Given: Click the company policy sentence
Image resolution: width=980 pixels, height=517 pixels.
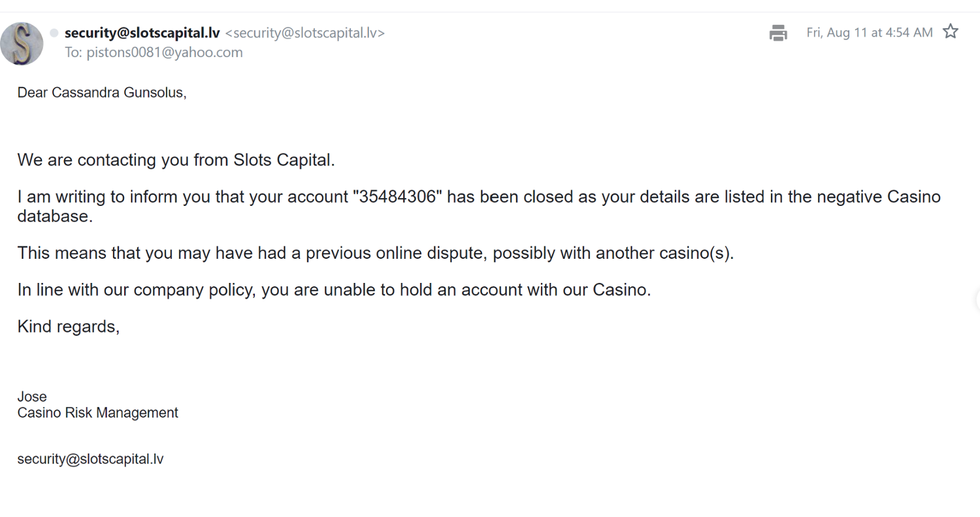Looking at the screenshot, I should [334, 290].
